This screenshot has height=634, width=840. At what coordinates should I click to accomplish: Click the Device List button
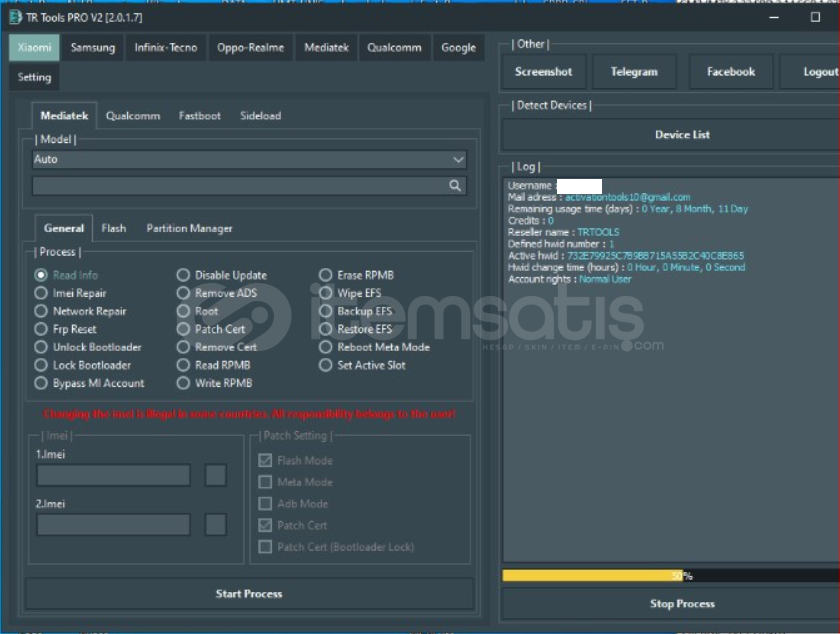pyautogui.click(x=682, y=135)
